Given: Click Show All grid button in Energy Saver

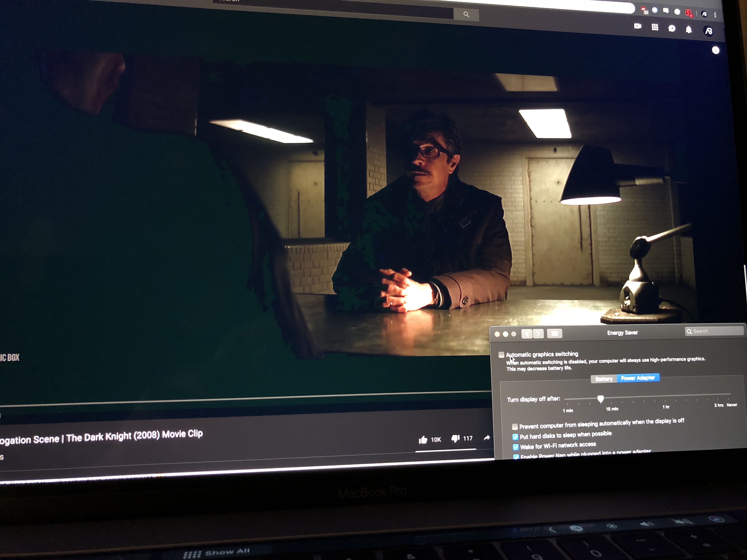Looking at the screenshot, I should pyautogui.click(x=554, y=334).
